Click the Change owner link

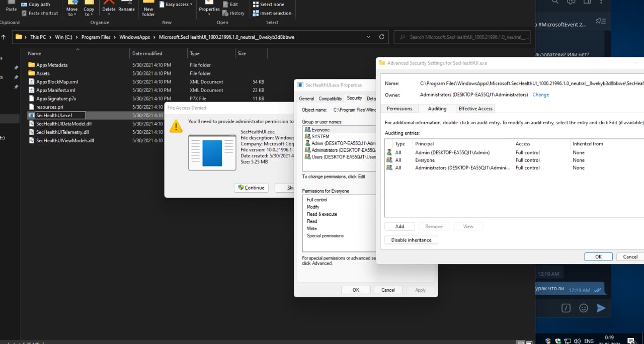point(541,95)
